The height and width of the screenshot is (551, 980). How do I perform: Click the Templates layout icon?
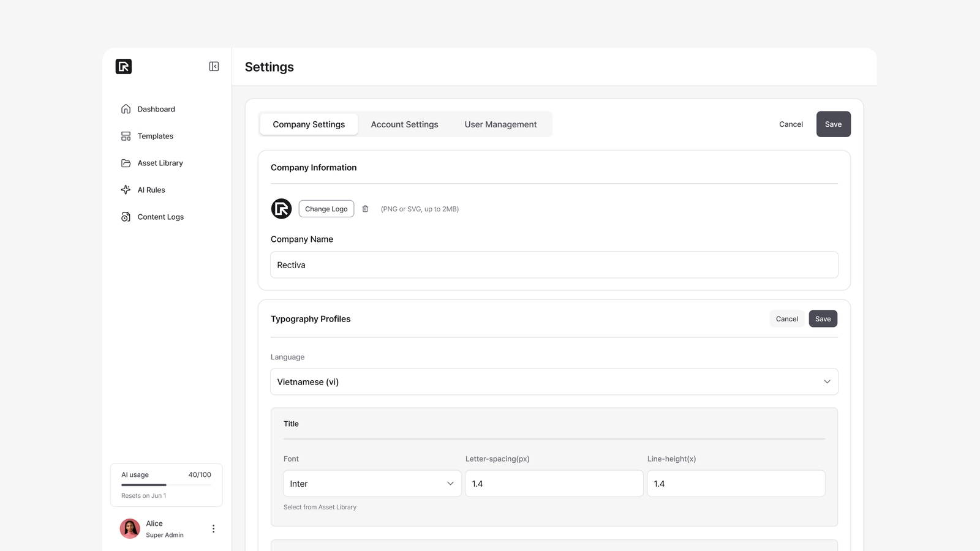coord(126,136)
